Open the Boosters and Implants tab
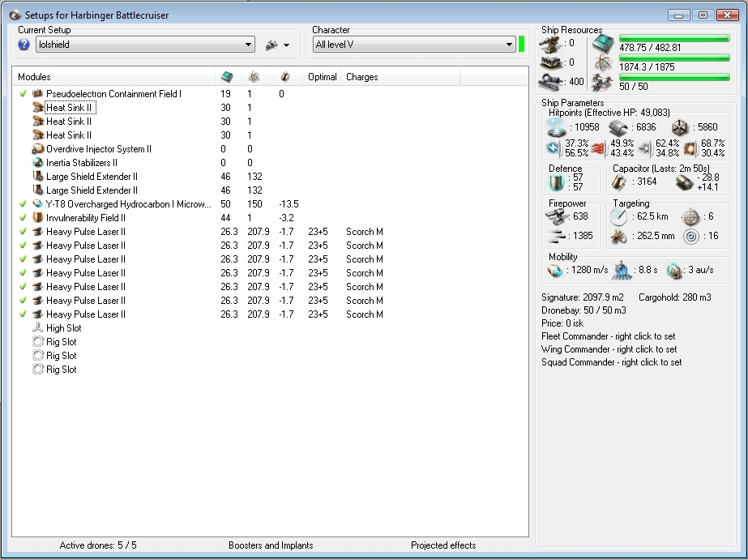 pyautogui.click(x=271, y=545)
